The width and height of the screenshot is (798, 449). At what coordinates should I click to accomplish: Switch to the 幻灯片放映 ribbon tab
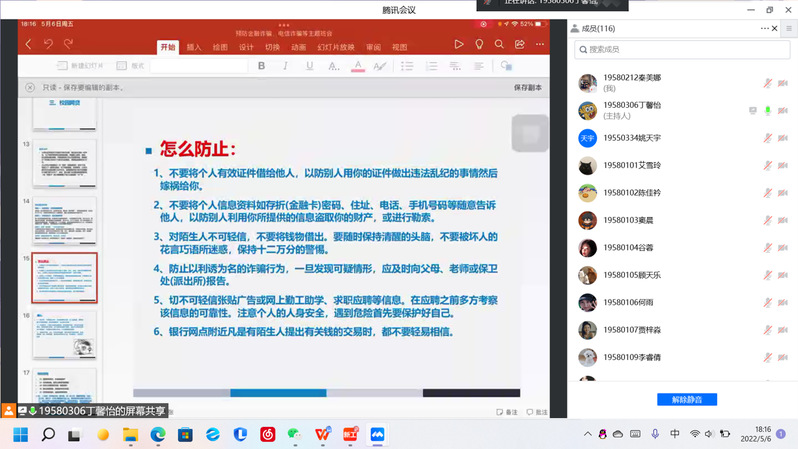336,47
